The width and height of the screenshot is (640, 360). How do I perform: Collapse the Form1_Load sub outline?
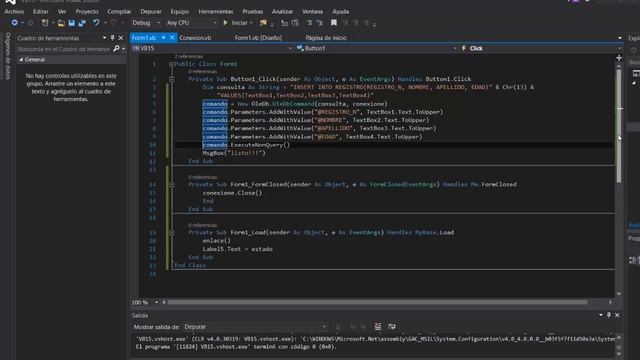click(x=172, y=233)
